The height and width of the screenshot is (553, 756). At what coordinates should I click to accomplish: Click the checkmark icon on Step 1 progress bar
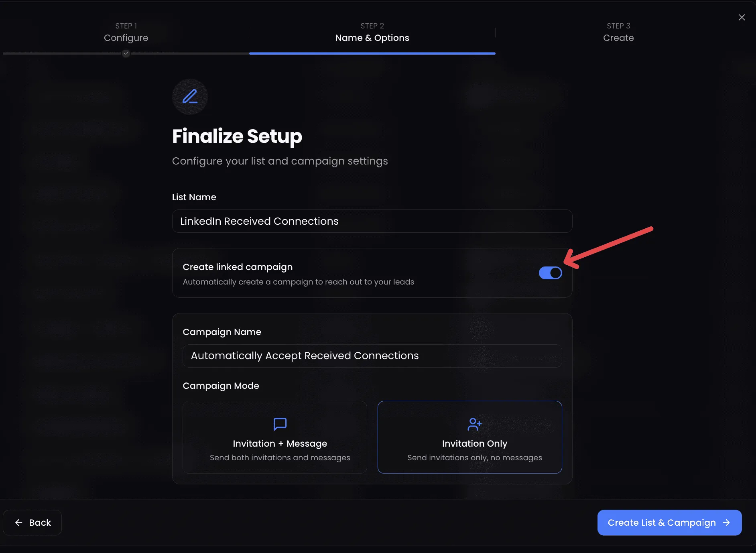coord(126,53)
